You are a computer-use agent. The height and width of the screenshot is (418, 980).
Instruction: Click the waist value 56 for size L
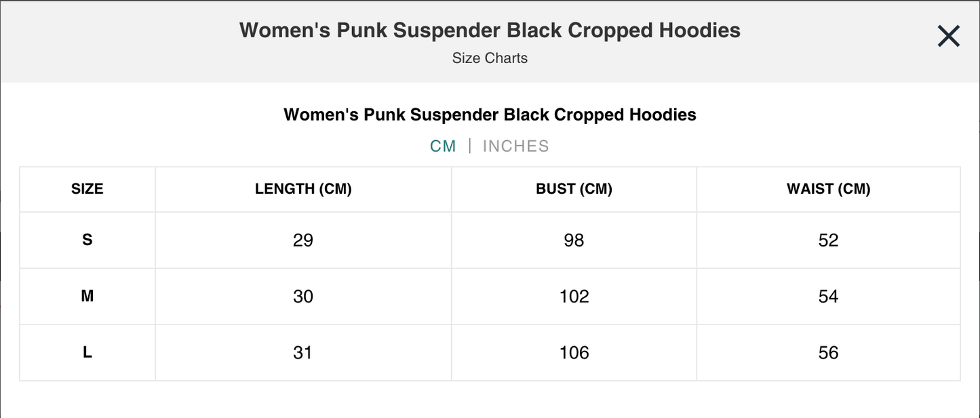(828, 352)
